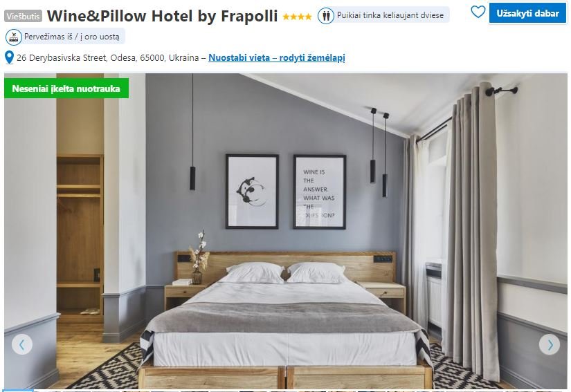Click the two-travelers couple icon
The image size is (571, 392).
tap(325, 16)
